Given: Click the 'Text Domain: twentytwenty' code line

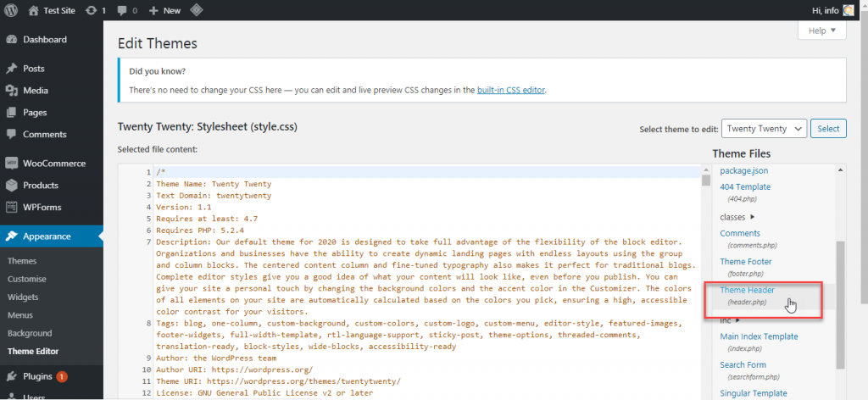Looking at the screenshot, I should tap(214, 195).
